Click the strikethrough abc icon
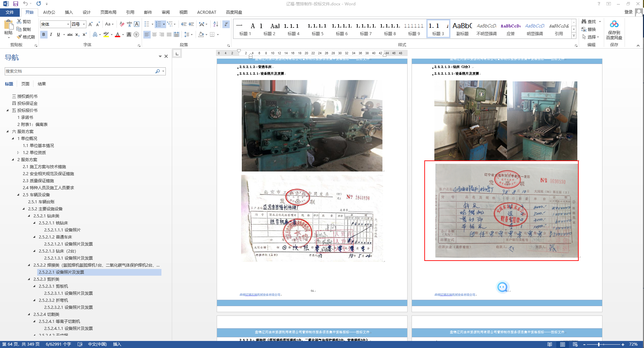This screenshot has height=348, width=644. coord(70,34)
